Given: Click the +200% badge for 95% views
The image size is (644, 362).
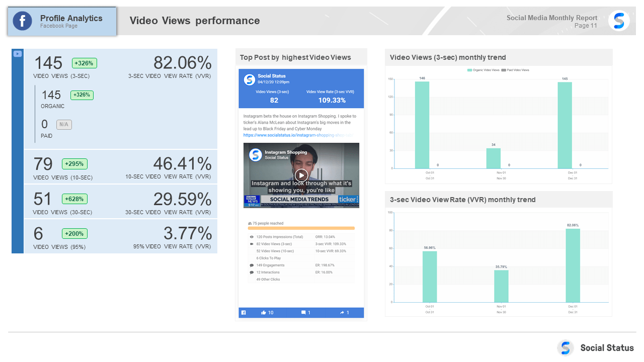Looking at the screenshot, I should (x=74, y=234).
